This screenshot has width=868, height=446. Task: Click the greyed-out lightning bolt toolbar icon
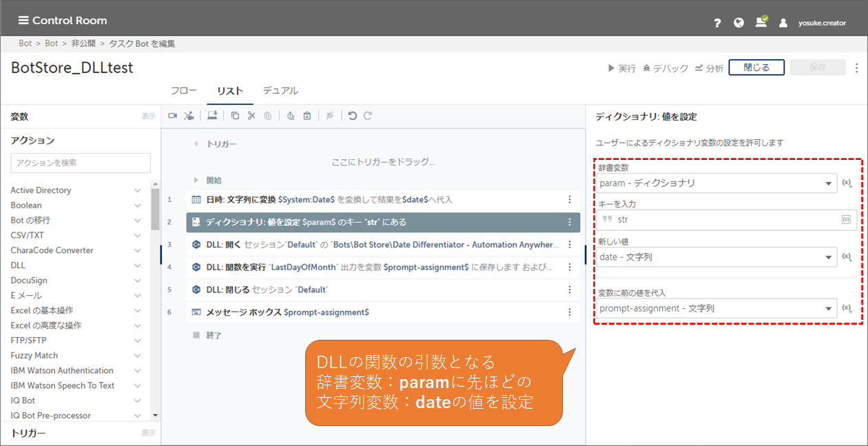click(x=330, y=116)
